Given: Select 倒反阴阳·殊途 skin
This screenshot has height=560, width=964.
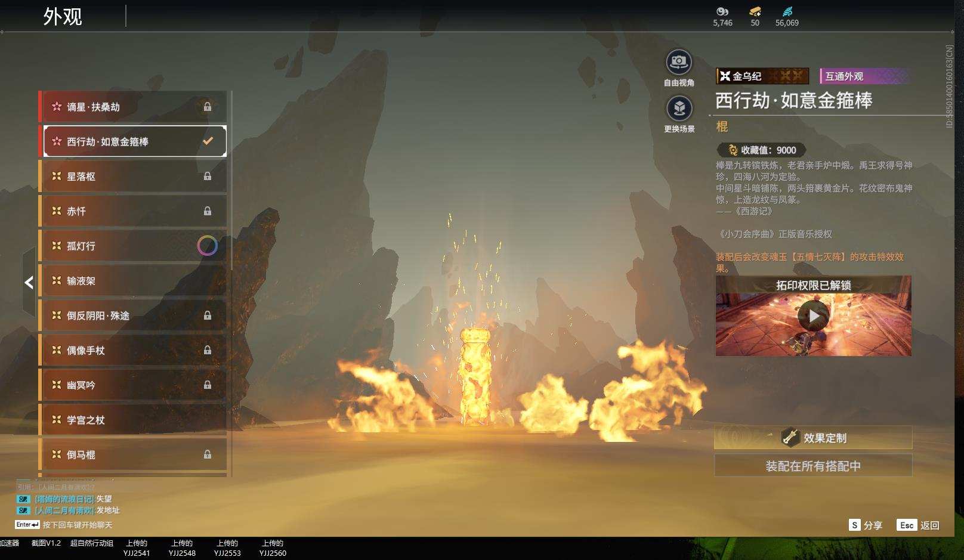Looking at the screenshot, I should pyautogui.click(x=132, y=315).
